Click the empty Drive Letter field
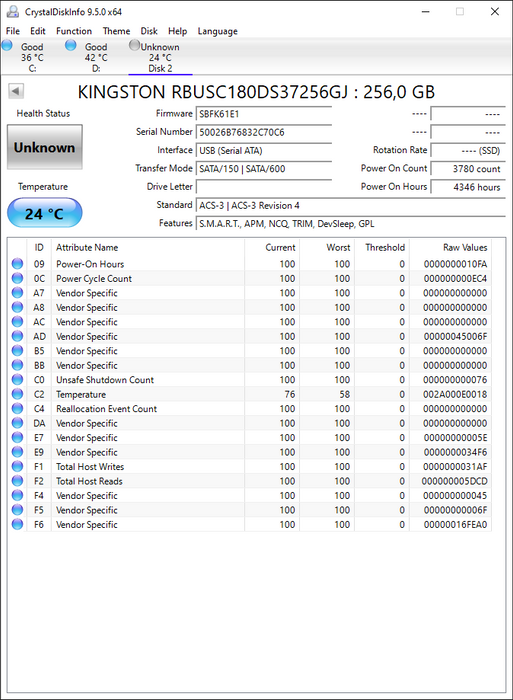 263,187
